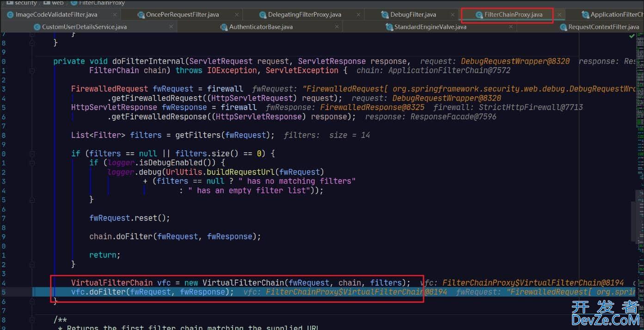
Task: Close the CustomUserDetailsService.java tab
Action: pos(171,27)
